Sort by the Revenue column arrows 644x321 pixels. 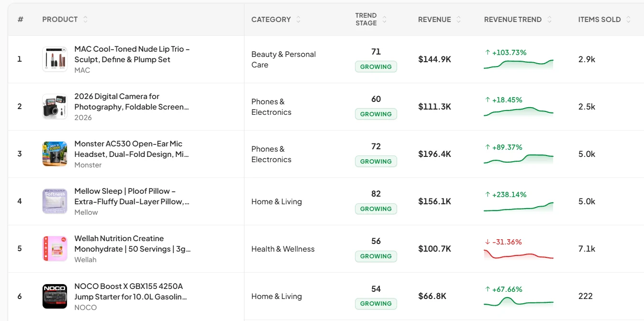pyautogui.click(x=458, y=20)
